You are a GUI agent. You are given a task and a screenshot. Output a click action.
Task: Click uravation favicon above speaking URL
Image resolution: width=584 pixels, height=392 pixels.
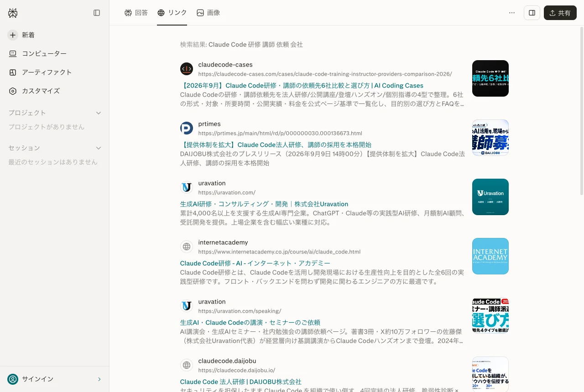click(x=187, y=306)
